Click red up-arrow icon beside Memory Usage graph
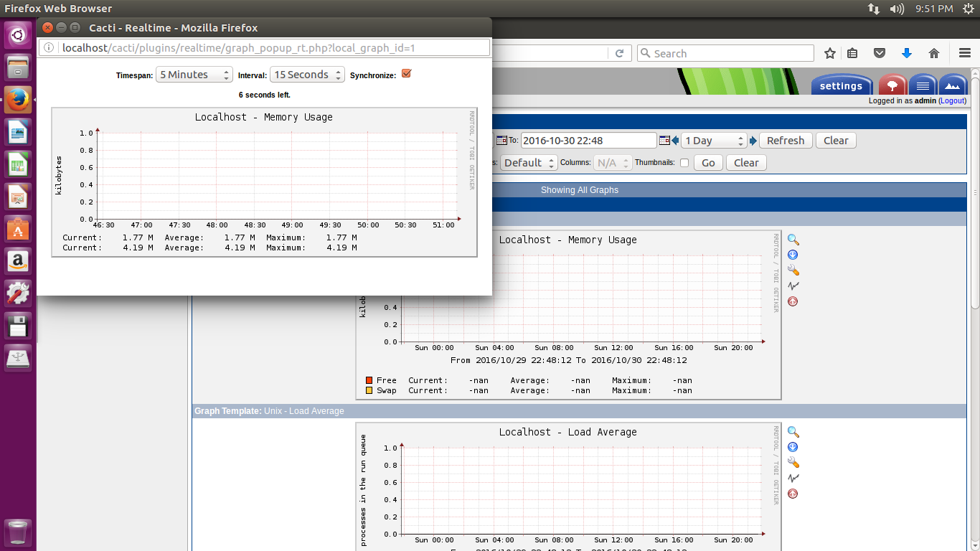Image resolution: width=980 pixels, height=551 pixels. tap(793, 301)
